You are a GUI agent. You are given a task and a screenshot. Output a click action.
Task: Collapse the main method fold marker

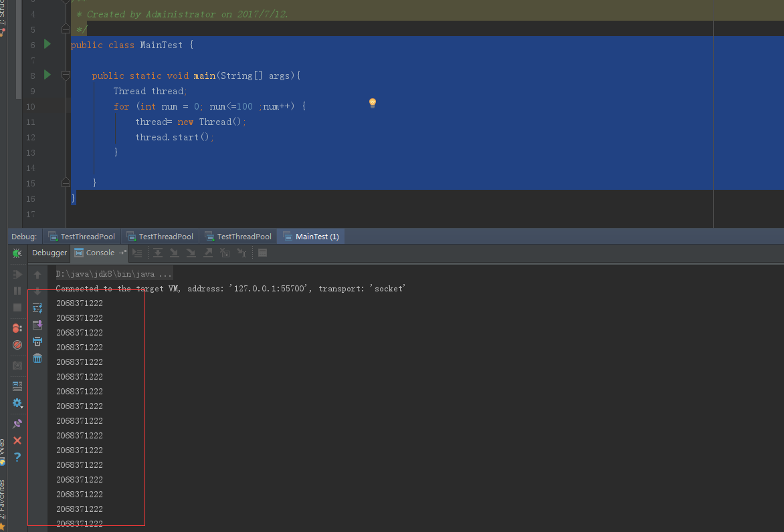click(x=66, y=76)
